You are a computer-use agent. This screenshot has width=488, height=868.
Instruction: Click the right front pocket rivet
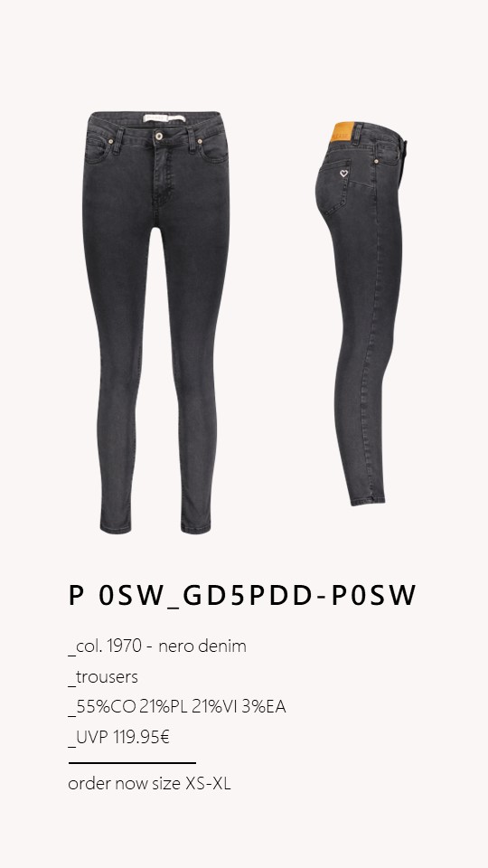click(x=200, y=141)
